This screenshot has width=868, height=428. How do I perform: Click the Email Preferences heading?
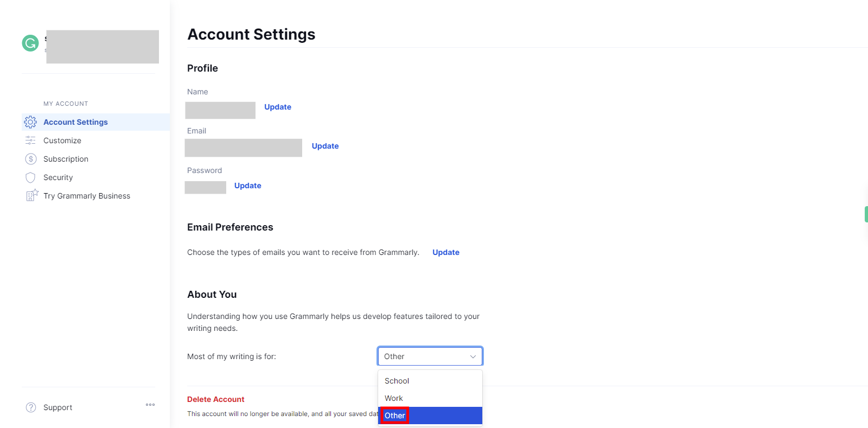click(230, 227)
